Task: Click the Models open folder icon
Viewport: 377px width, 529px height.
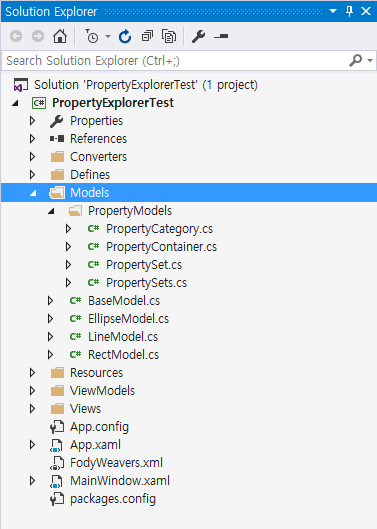Action: coord(57,193)
